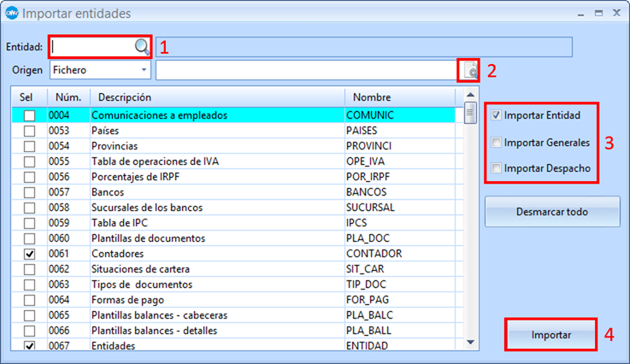Uncheck the Importar Entidad checkbox
This screenshot has height=364, width=630.
coord(497,115)
